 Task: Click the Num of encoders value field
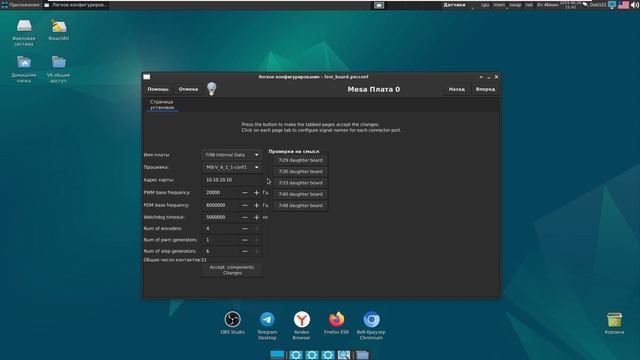(220, 229)
